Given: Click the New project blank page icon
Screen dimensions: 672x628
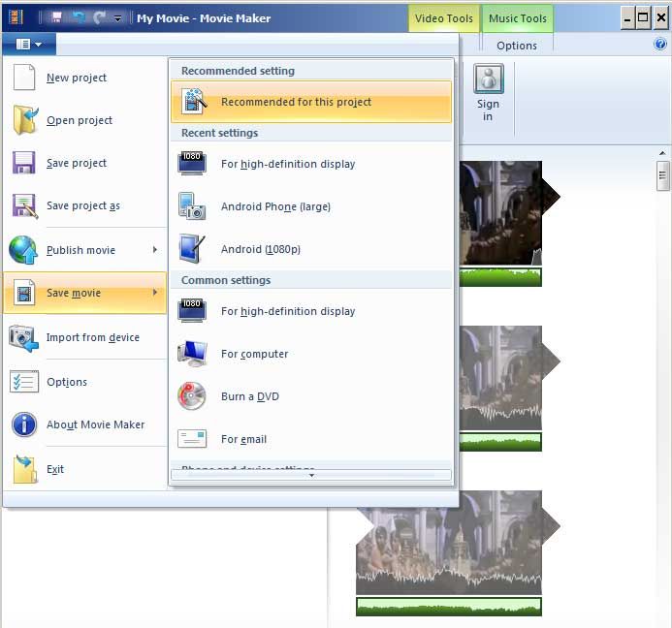Looking at the screenshot, I should click(24, 78).
